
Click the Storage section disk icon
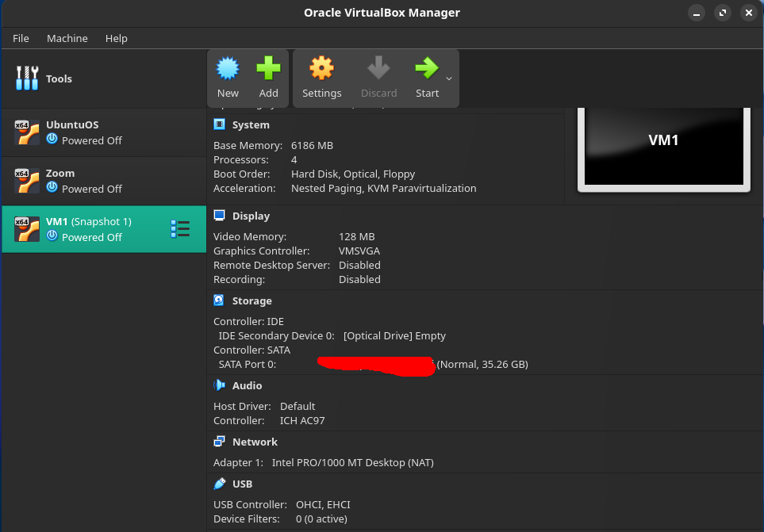click(x=219, y=300)
